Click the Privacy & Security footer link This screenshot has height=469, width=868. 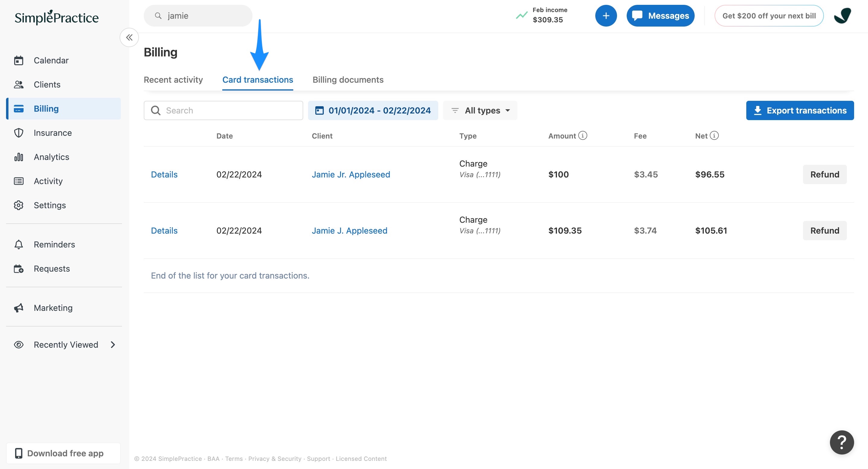coord(275,458)
